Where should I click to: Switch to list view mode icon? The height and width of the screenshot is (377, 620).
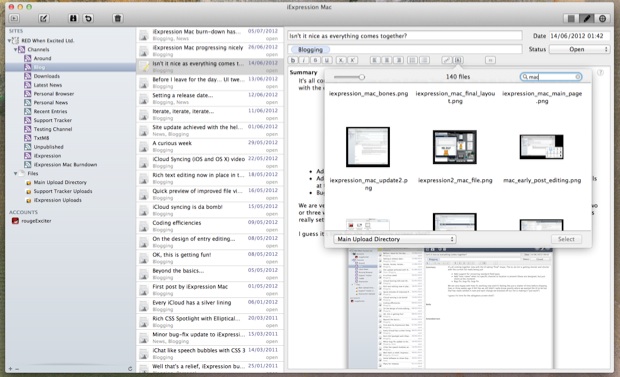(571, 18)
